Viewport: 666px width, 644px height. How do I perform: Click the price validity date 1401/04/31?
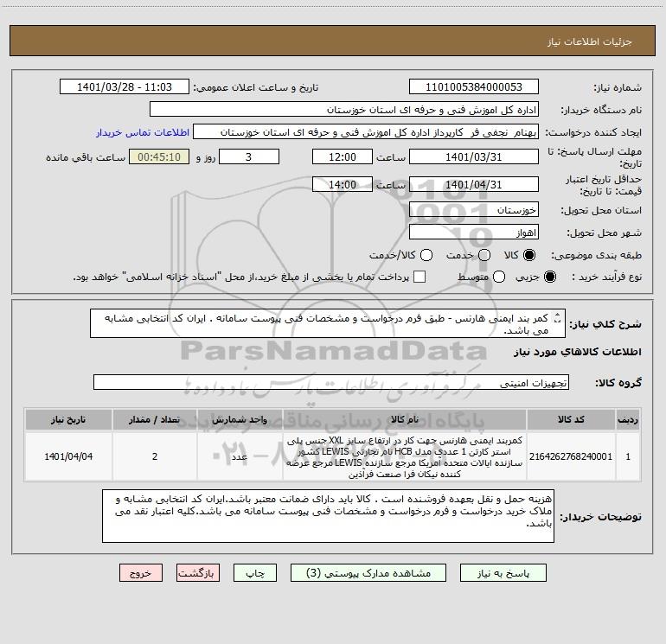[474, 184]
